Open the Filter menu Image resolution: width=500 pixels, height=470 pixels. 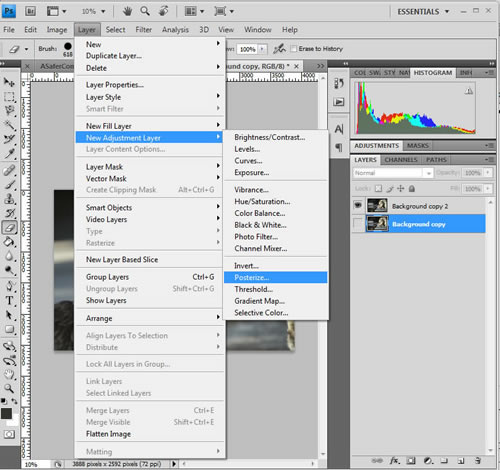click(x=143, y=30)
